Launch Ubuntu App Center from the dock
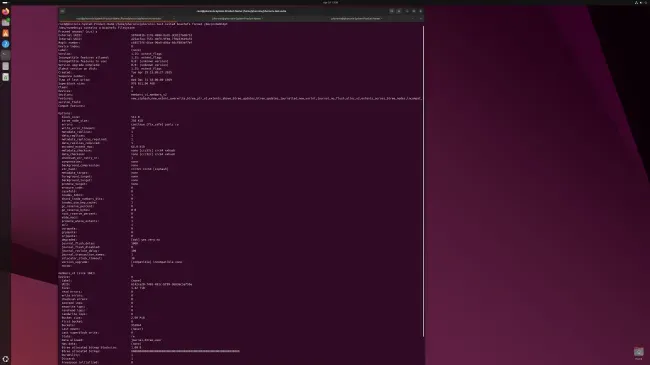This screenshot has height=365, width=650. tap(5, 33)
